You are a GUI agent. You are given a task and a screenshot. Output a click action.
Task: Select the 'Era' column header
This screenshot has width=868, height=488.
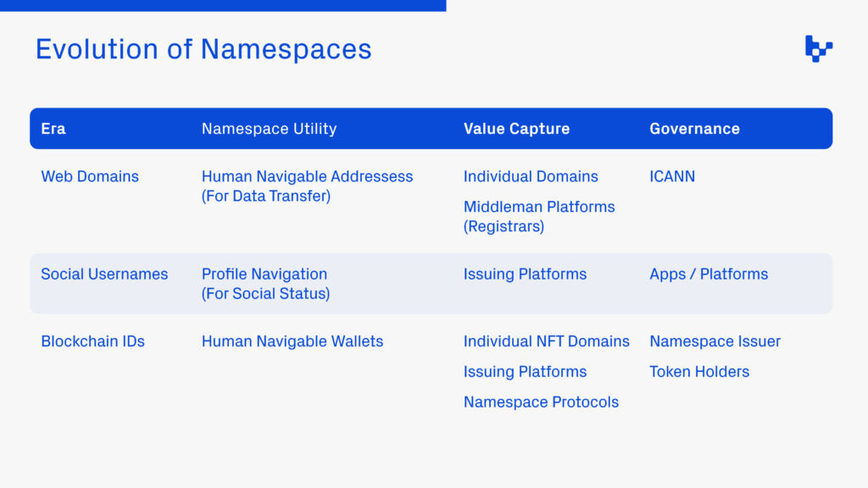click(53, 129)
